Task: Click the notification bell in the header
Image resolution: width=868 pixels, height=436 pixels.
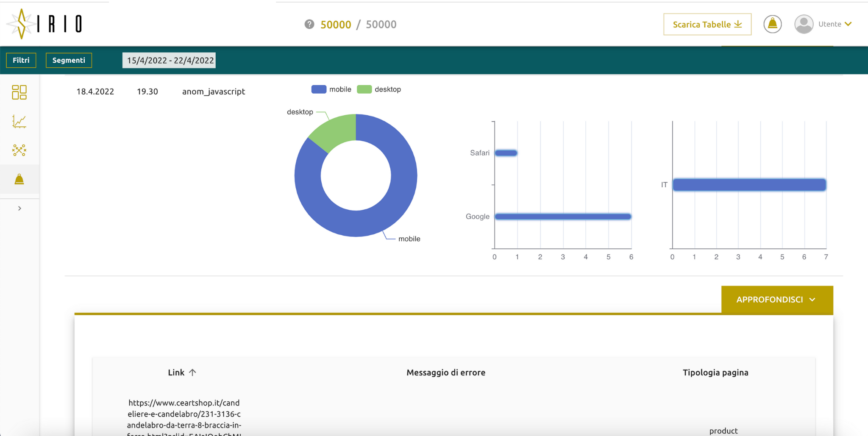Action: click(772, 24)
